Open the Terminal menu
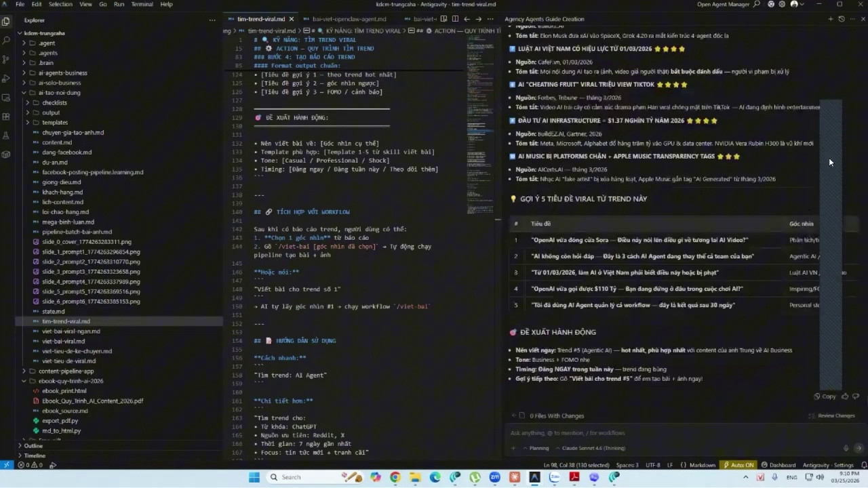 (142, 4)
